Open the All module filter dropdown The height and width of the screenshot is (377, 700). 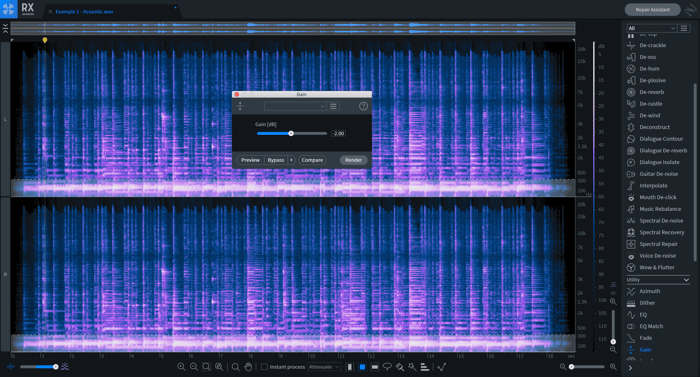pyautogui.click(x=651, y=28)
